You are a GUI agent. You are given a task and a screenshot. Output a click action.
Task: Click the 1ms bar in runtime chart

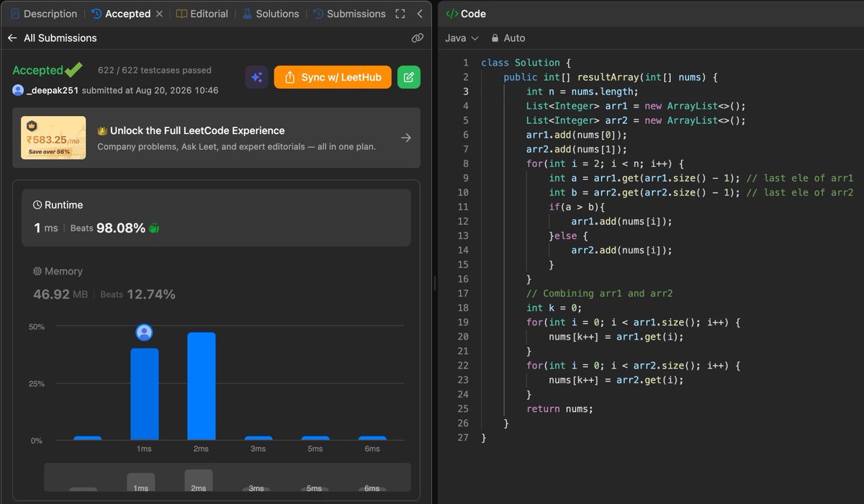(144, 394)
